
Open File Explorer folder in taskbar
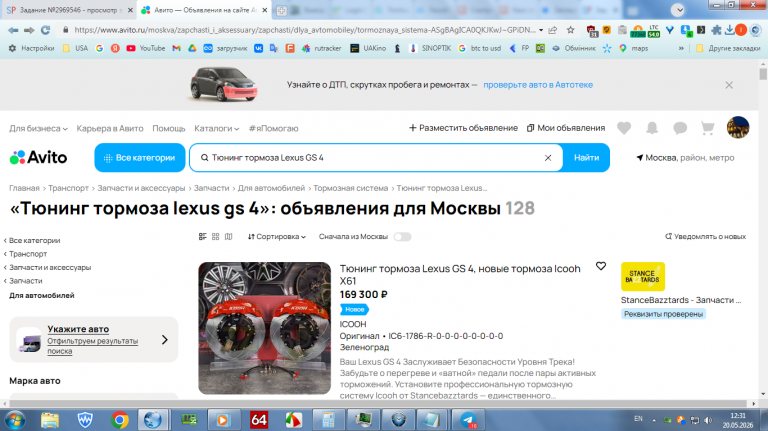coord(50,420)
